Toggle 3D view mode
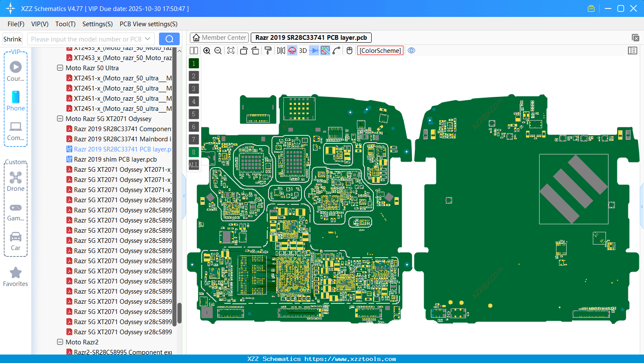Viewport: 644px width, 363px height. (302, 50)
